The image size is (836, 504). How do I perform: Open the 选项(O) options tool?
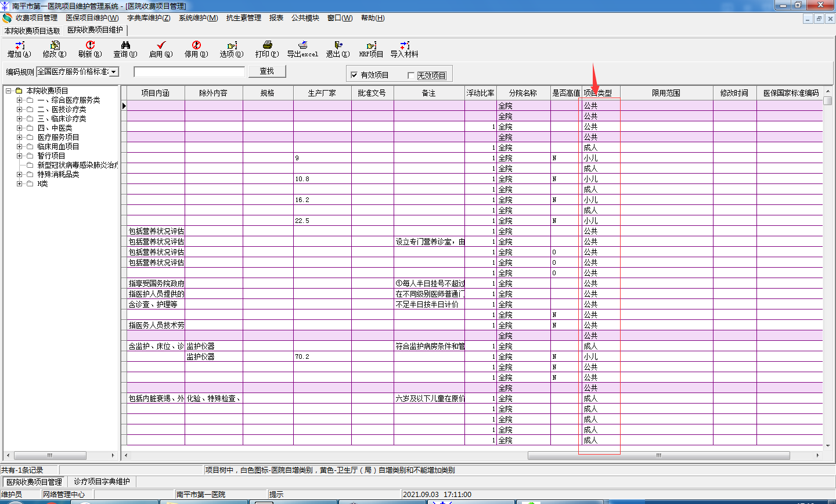[x=232, y=49]
